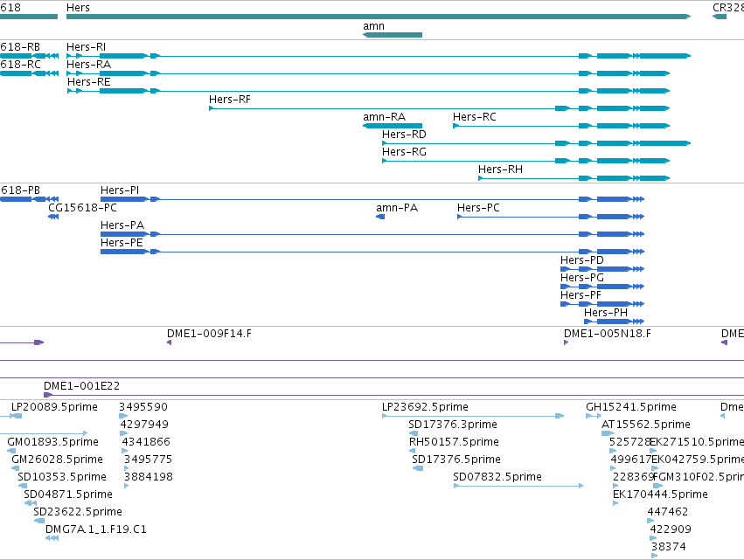Select the amn-RA transcript bar

click(x=393, y=126)
